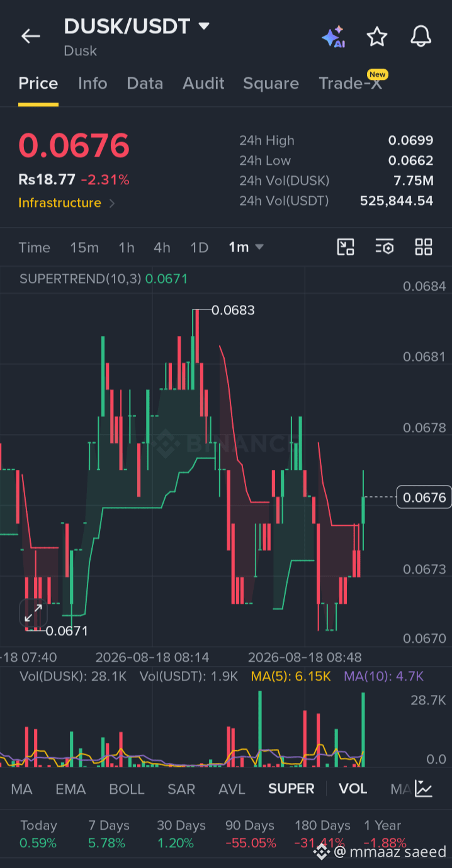The image size is (452, 868).
Task: Click the -2.31% change value
Action: pos(105,180)
